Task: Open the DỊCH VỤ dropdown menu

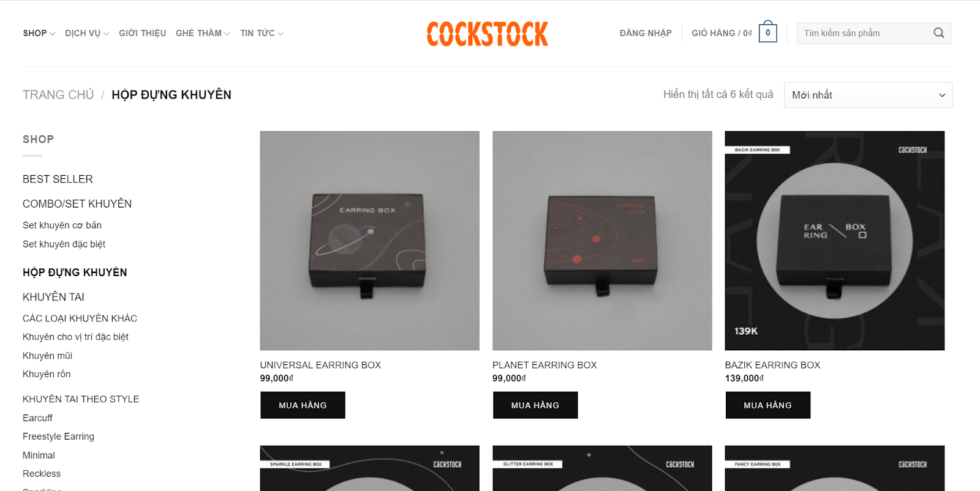Action: point(87,33)
